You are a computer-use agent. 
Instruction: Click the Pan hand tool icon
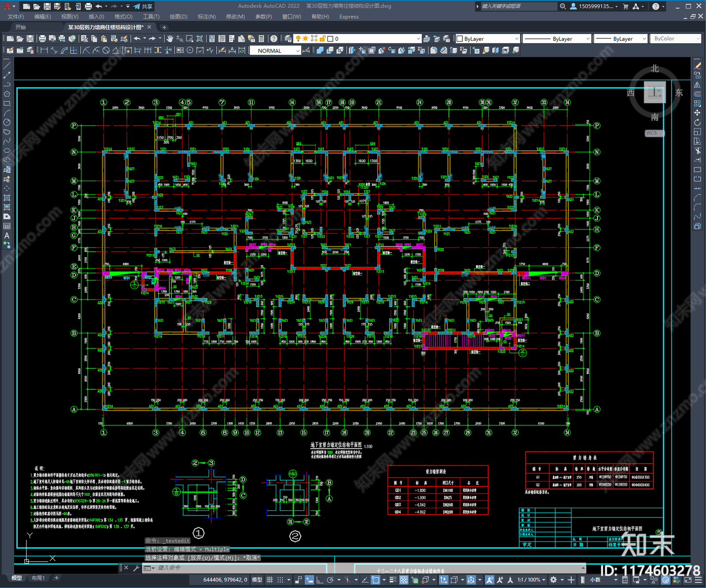[x=170, y=39]
